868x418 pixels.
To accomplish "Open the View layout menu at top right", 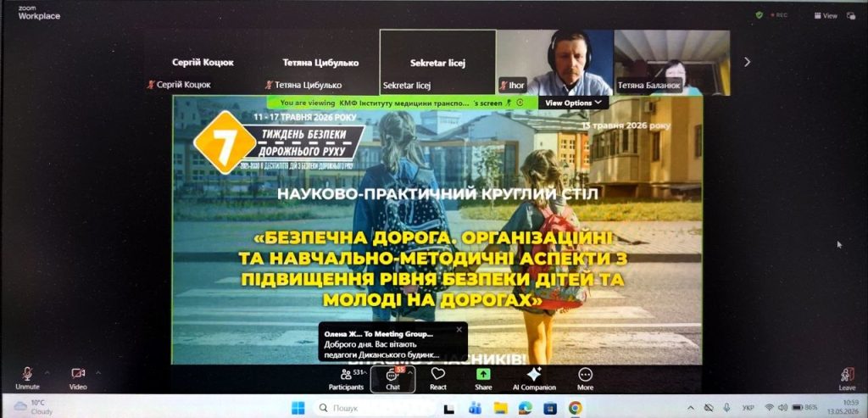I will tap(826, 16).
